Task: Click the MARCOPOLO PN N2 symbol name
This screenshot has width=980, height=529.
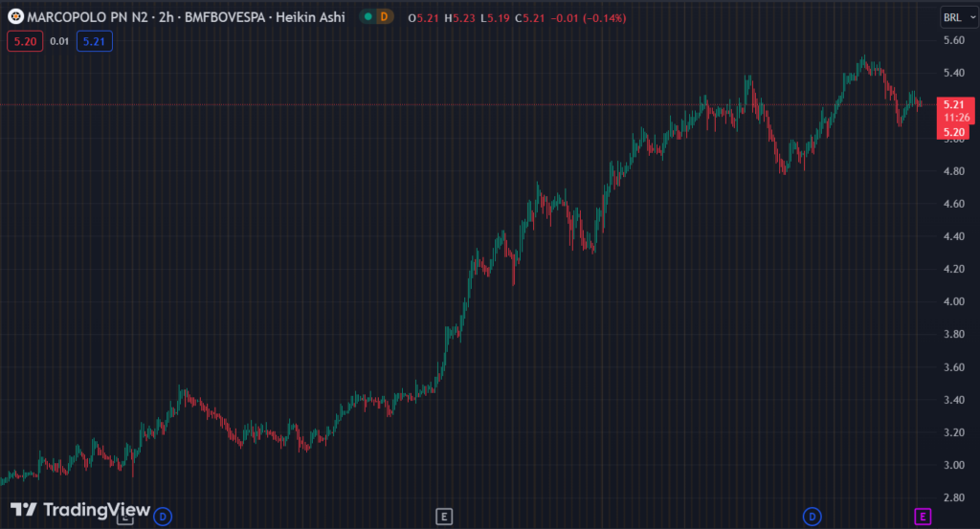Action: pyautogui.click(x=87, y=17)
